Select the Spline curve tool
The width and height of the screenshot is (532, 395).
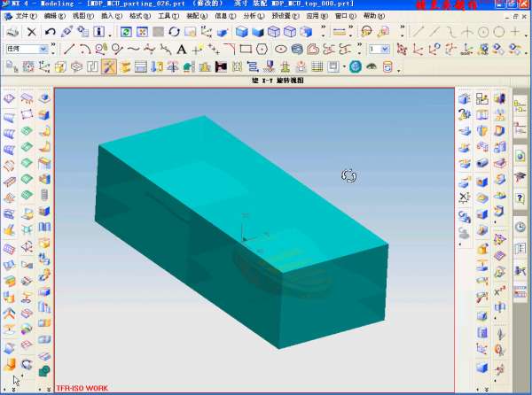point(133,49)
